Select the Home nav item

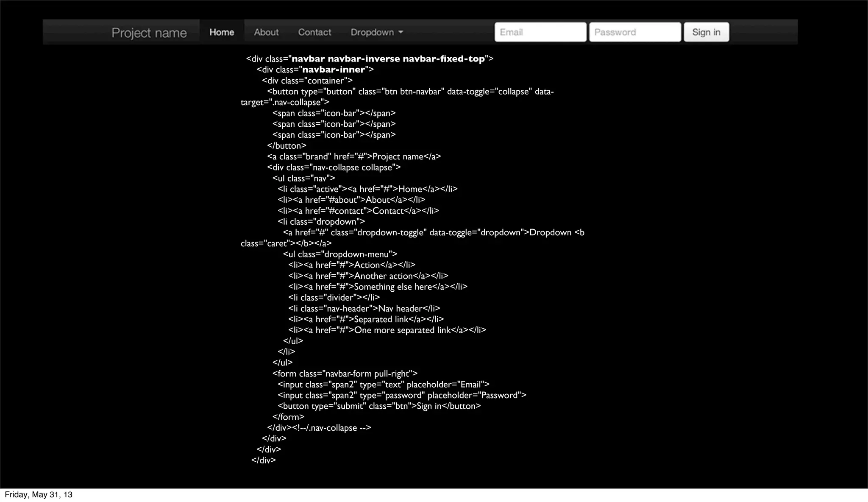click(222, 32)
